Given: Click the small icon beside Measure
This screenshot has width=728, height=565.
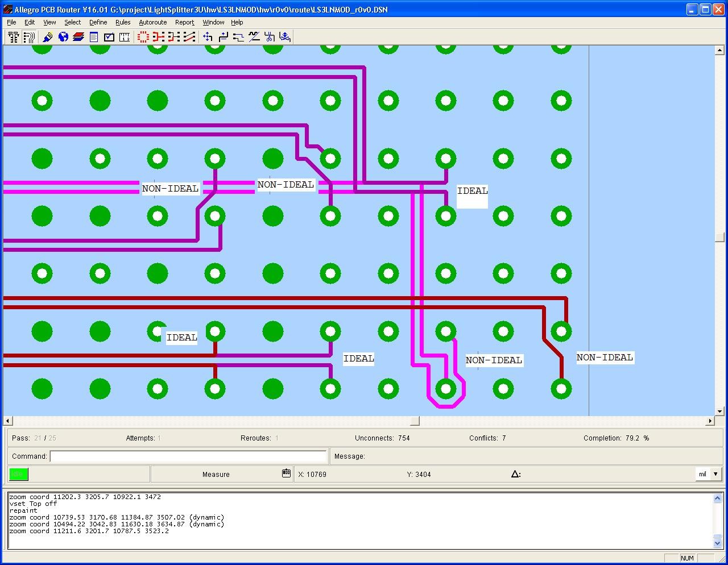Looking at the screenshot, I should tap(286, 473).
